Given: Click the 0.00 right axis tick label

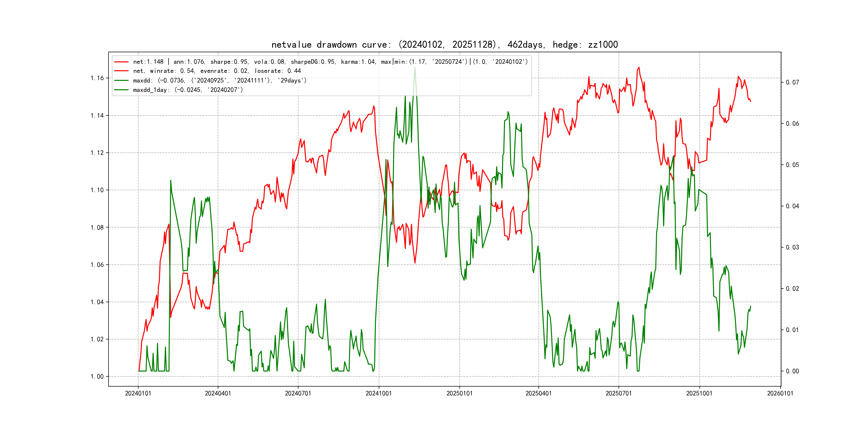Looking at the screenshot, I should [792, 371].
